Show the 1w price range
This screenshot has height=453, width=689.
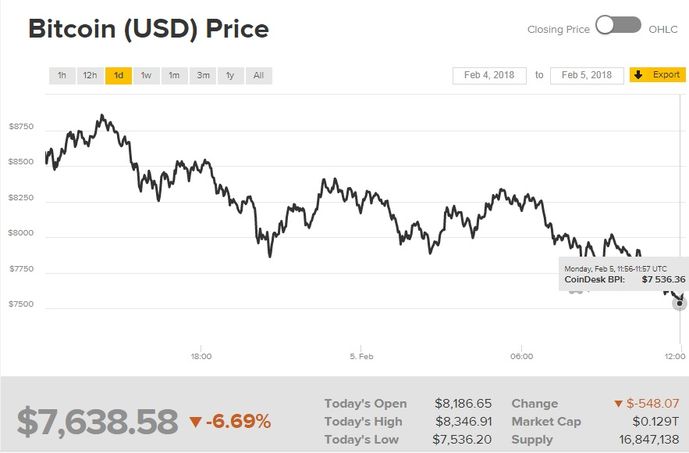click(146, 75)
